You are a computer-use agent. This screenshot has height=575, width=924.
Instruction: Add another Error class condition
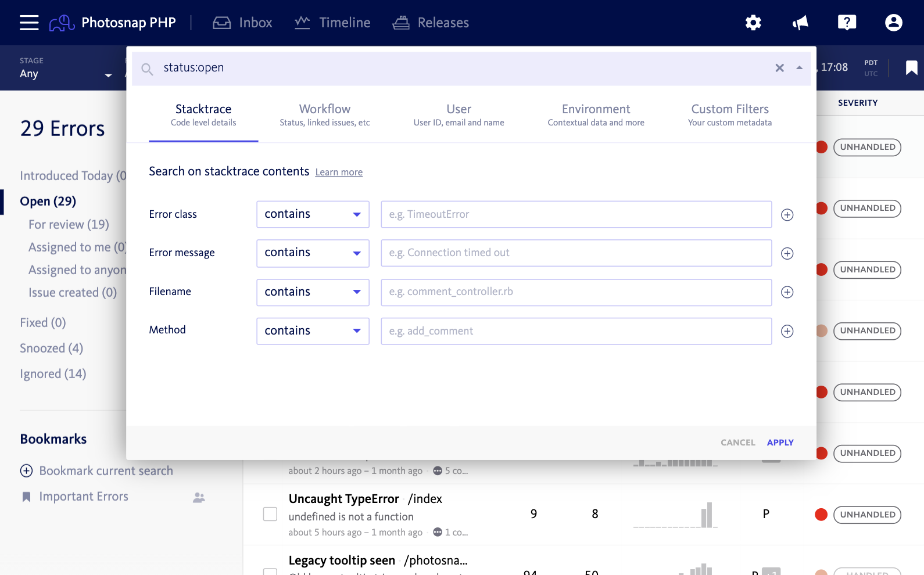pyautogui.click(x=787, y=215)
